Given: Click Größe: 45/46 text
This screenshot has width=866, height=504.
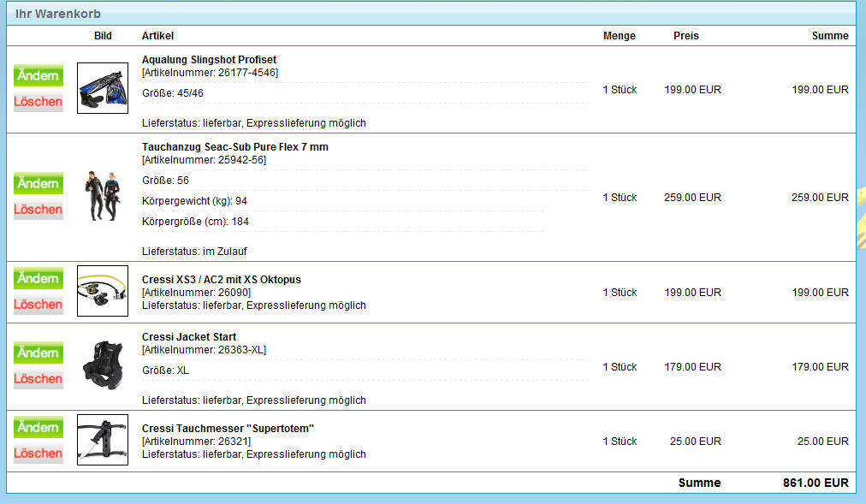Looking at the screenshot, I should point(172,93).
